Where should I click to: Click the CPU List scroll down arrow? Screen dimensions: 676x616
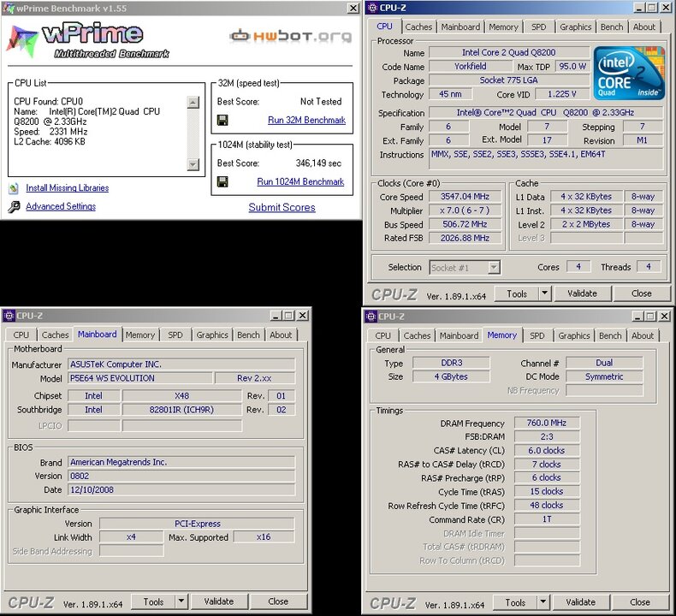(193, 164)
